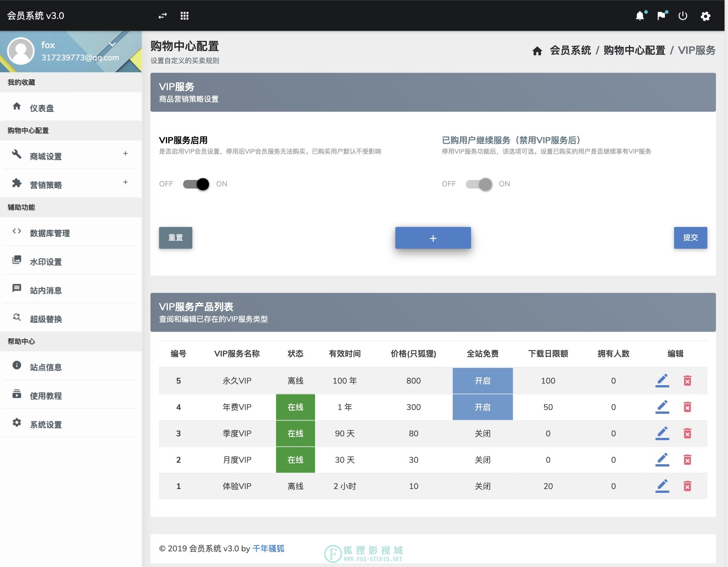The image size is (728, 567).
Task: Open 站内消息 menu item
Action: tap(71, 290)
